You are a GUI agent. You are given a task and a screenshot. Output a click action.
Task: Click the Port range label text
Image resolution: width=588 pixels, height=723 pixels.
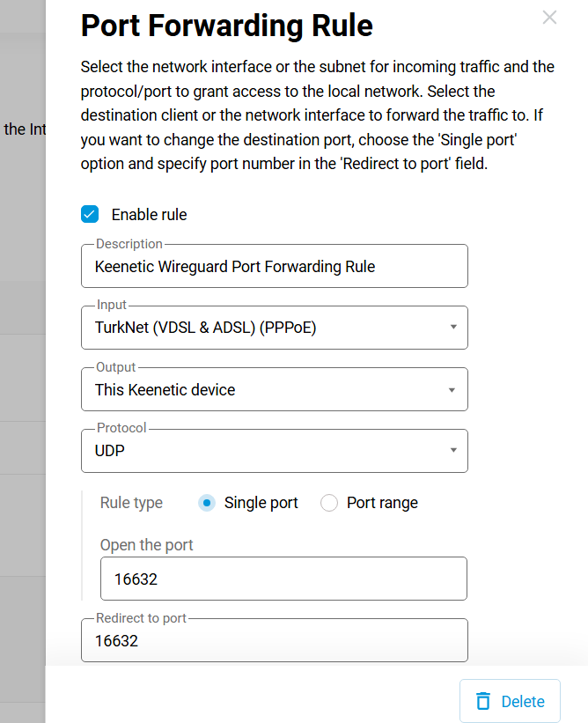(383, 503)
